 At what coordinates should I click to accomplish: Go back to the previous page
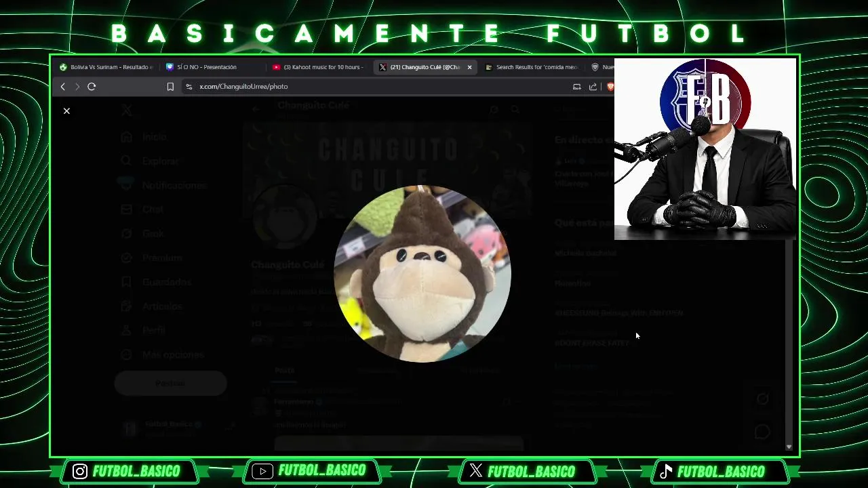[62, 87]
